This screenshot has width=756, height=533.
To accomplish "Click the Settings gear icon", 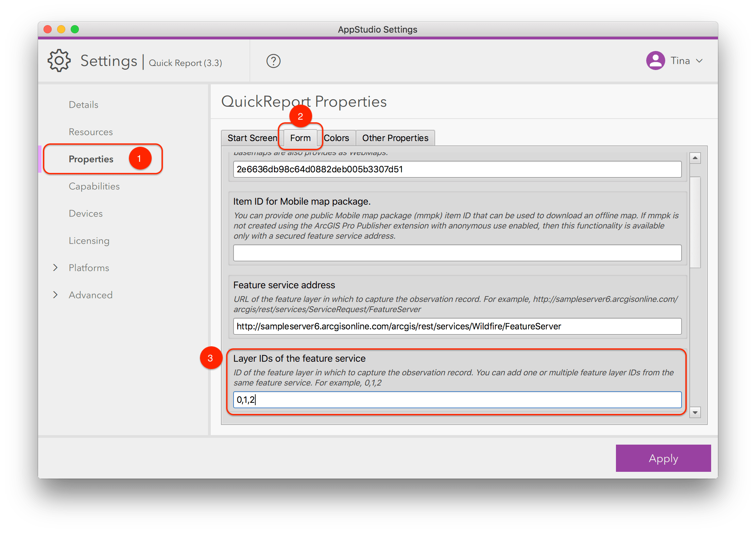I will tap(58, 61).
